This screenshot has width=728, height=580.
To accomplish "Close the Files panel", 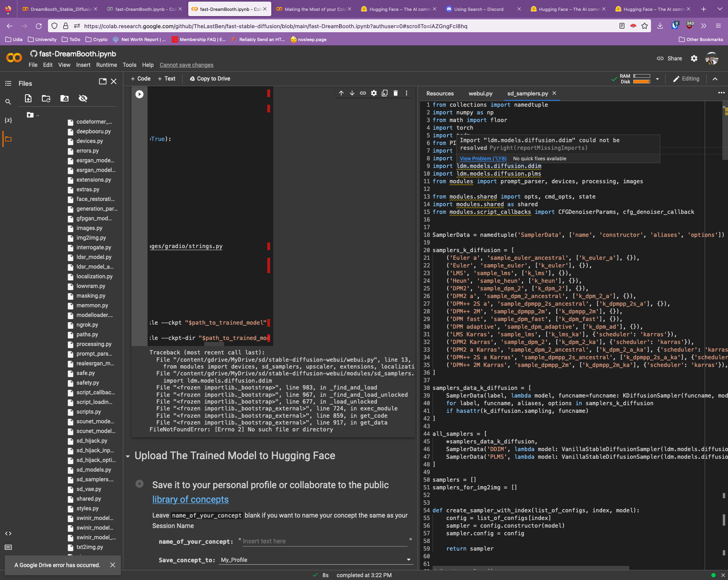I will 114,81.
